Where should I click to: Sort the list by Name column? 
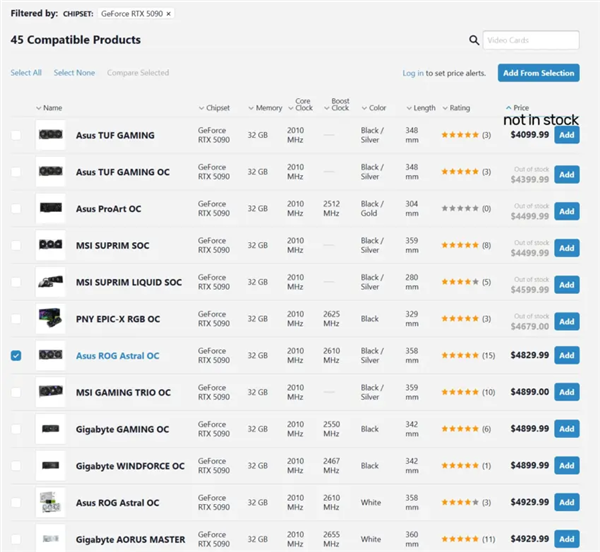coord(49,108)
